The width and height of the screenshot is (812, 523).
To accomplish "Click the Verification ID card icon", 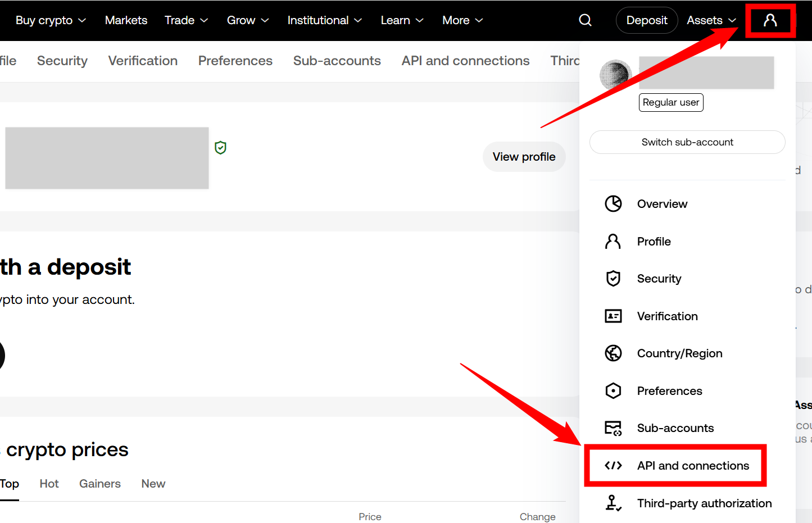I will point(613,316).
